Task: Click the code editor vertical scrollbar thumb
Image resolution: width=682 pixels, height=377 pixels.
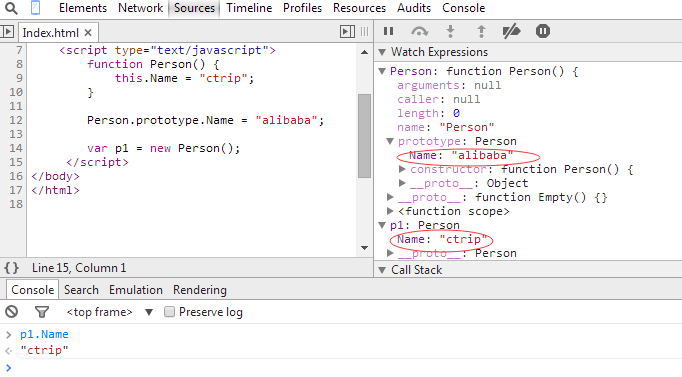Action: click(x=364, y=136)
